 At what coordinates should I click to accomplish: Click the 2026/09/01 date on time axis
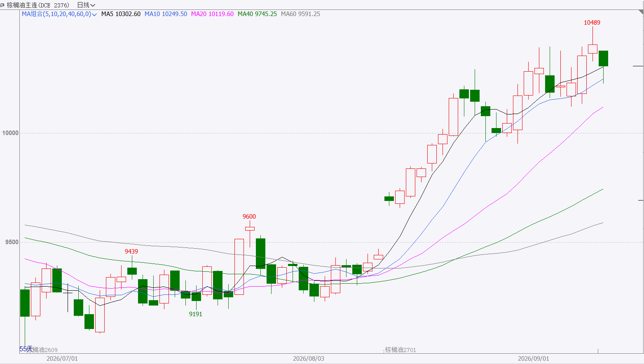tap(534, 359)
